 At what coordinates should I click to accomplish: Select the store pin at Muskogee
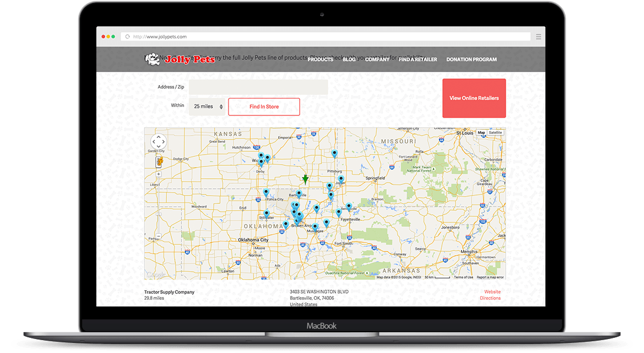(315, 227)
